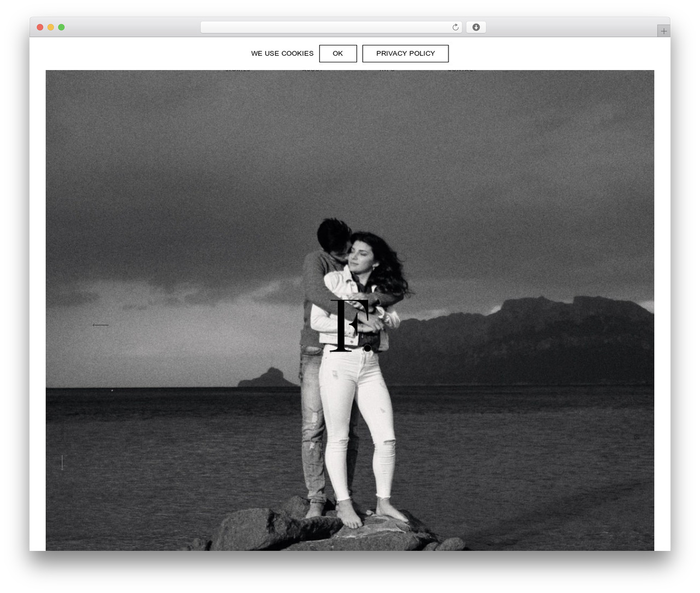700x593 pixels.
Task: Open the browser downloads button
Action: click(476, 27)
